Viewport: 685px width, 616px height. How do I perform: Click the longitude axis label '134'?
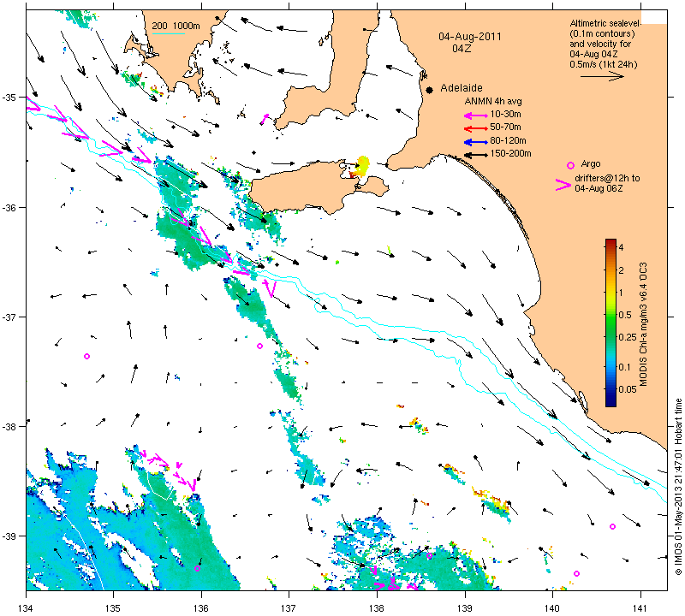[26, 607]
